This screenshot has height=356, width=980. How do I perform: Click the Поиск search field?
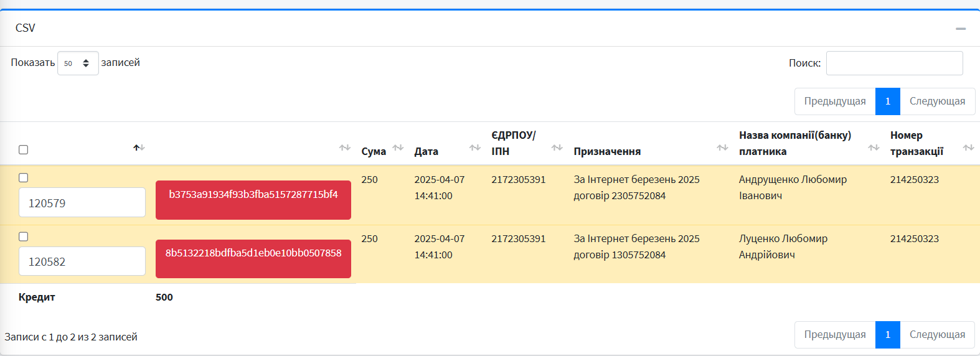click(895, 63)
